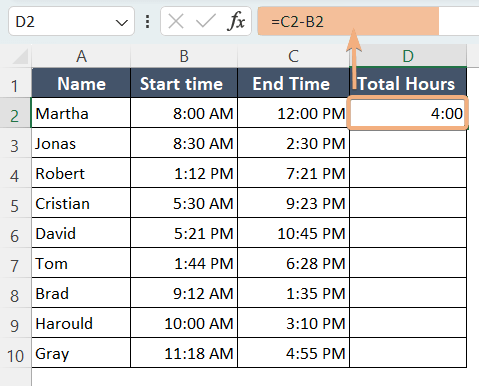This screenshot has width=479, height=386.
Task: Click the Total Hours header cell
Action: pos(408,83)
